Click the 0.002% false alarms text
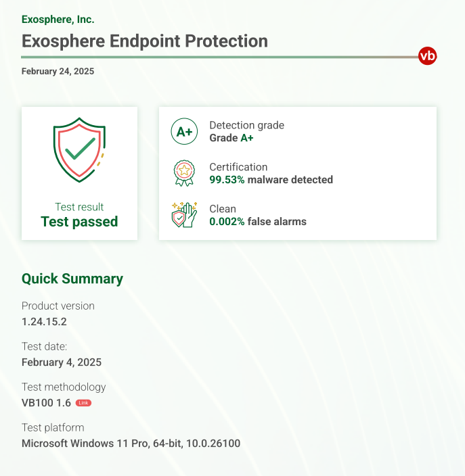Image resolution: width=465 pixels, height=476 pixels. point(258,222)
